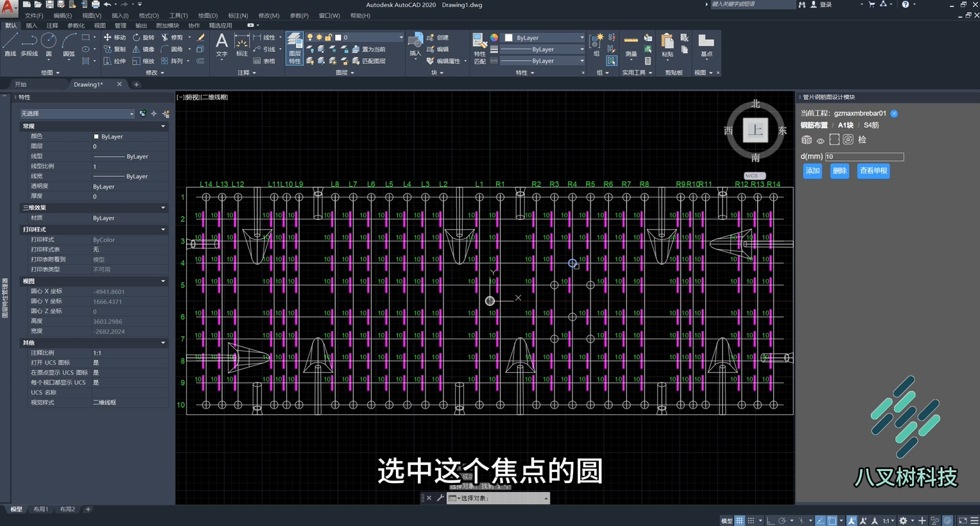Click the Scale (缩放) tool

tap(143, 61)
